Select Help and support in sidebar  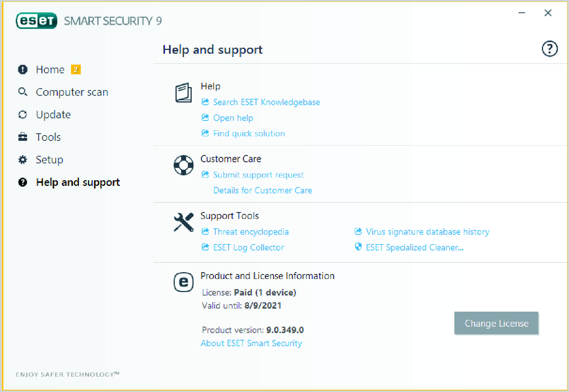coord(78,182)
